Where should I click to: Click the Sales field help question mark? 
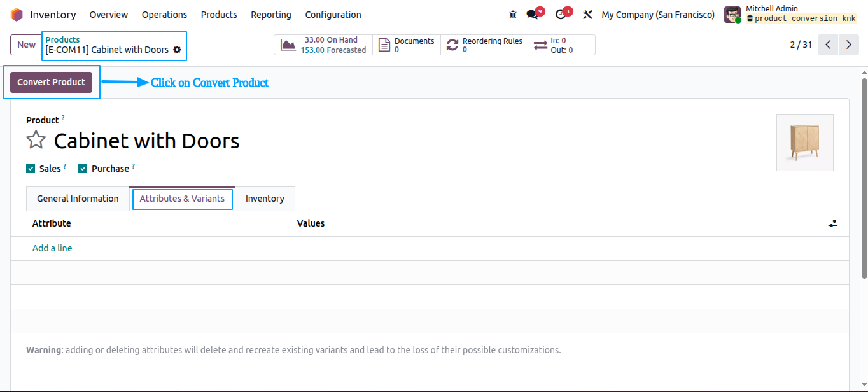(65, 166)
